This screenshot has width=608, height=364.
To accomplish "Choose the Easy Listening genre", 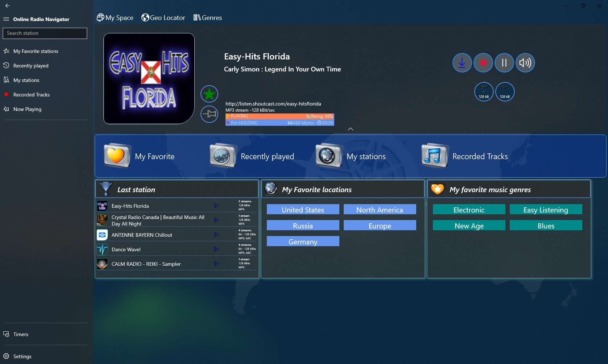I will pyautogui.click(x=546, y=210).
